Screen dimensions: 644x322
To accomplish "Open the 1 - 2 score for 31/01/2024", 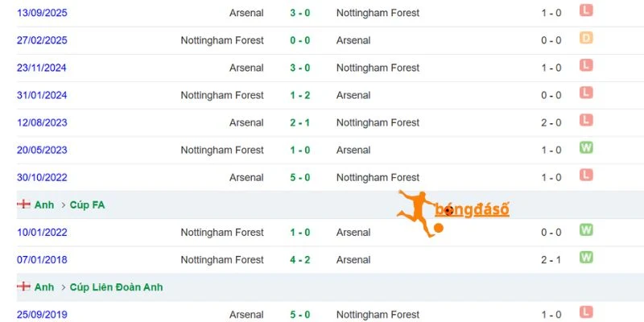I will click(300, 95).
